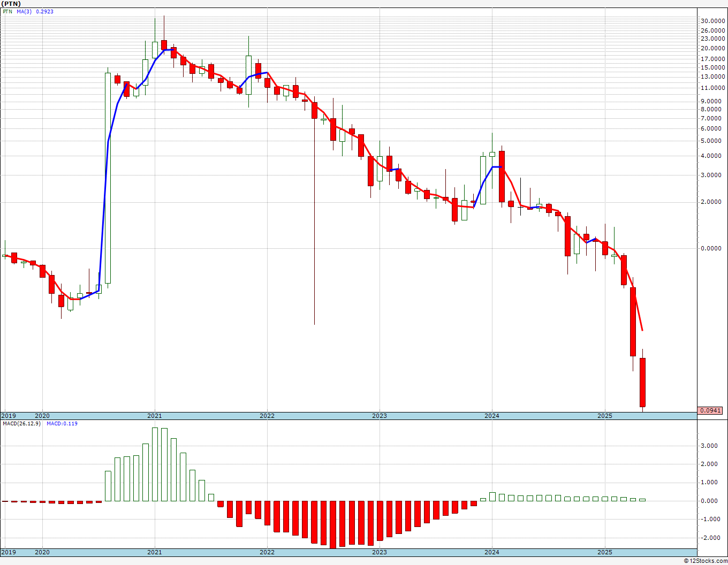Screen dimensions: 728x565
Task: Select the PTN legend label
Action: 7,11
